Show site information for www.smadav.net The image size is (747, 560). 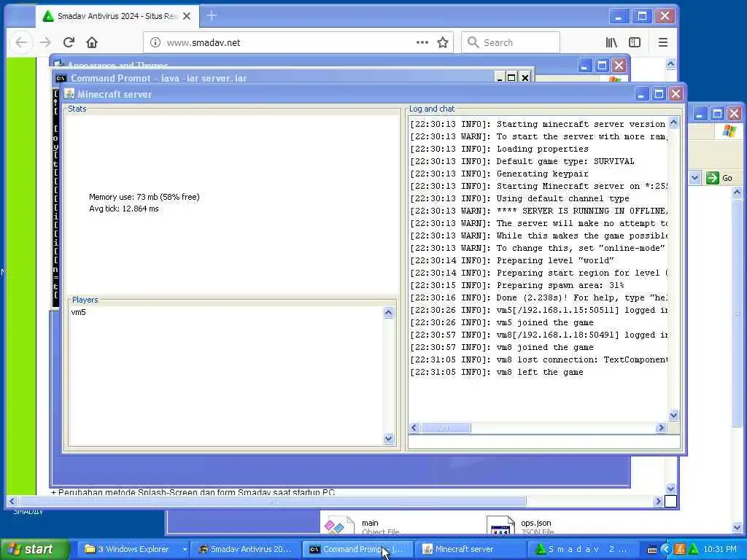[155, 42]
